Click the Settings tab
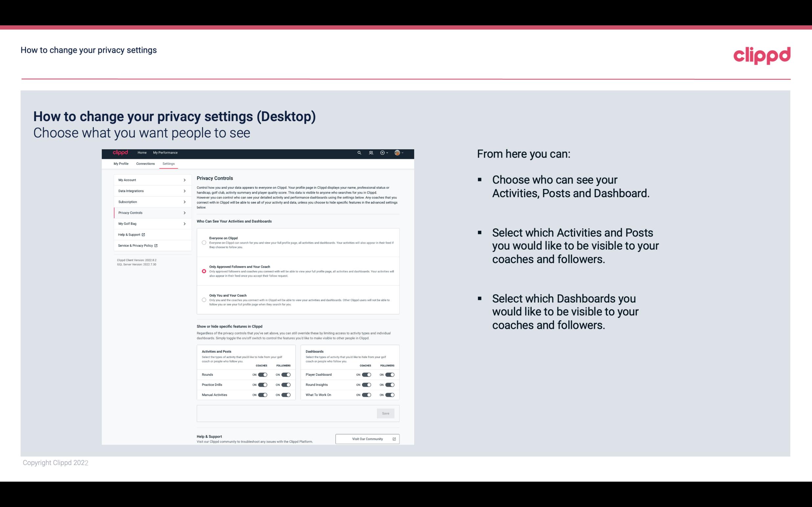The height and width of the screenshot is (507, 812). click(168, 163)
